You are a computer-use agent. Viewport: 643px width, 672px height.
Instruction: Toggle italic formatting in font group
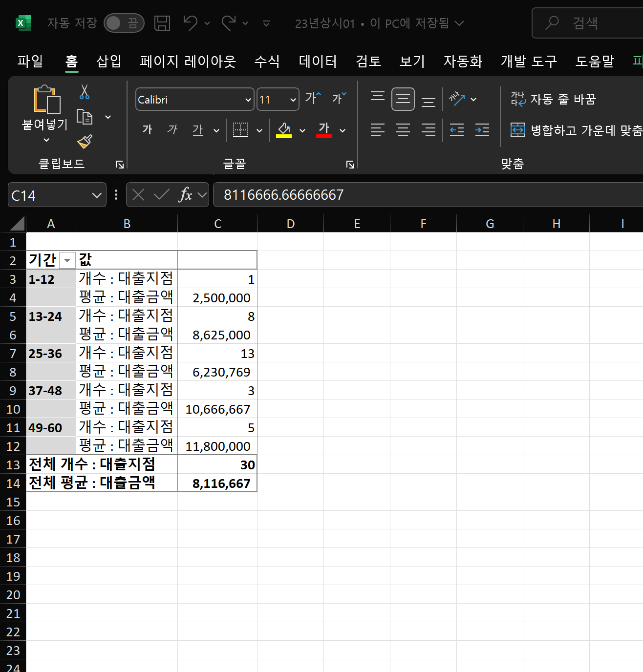click(x=172, y=130)
